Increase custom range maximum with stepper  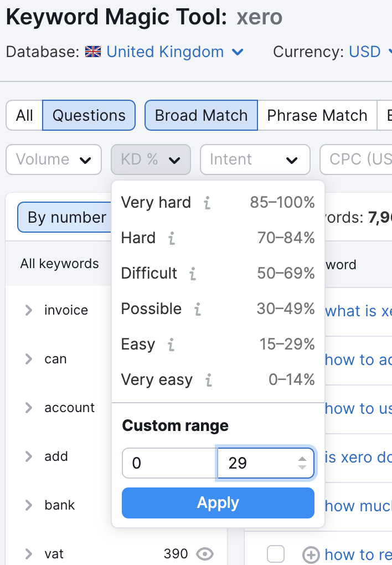pyautogui.click(x=302, y=459)
